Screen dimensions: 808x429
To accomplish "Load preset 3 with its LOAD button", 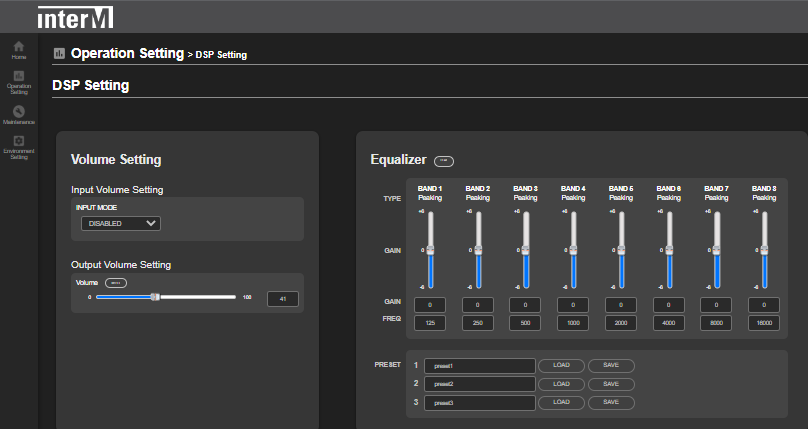I will click(x=562, y=402).
